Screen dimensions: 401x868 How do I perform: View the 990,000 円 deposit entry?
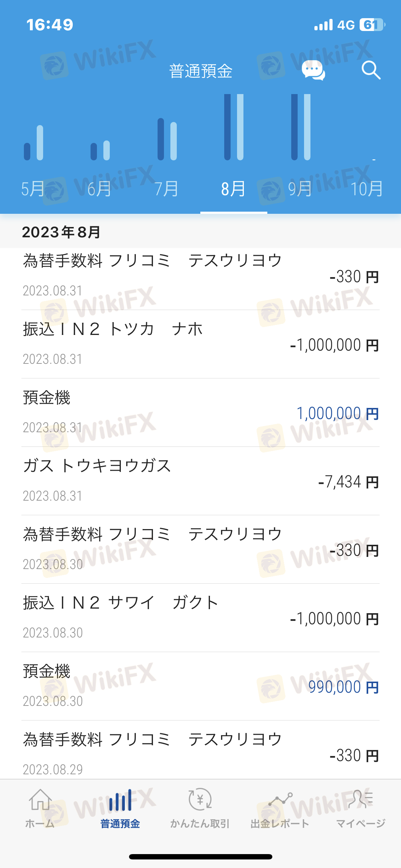pos(200,686)
